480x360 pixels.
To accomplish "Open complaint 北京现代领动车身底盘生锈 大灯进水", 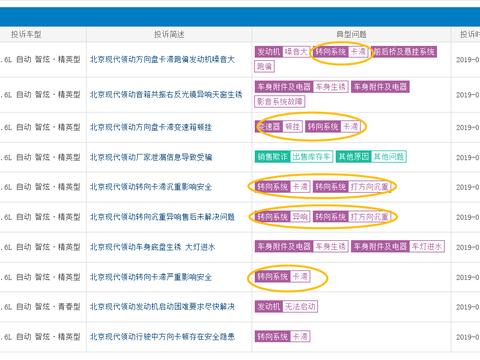I will click(152, 247).
